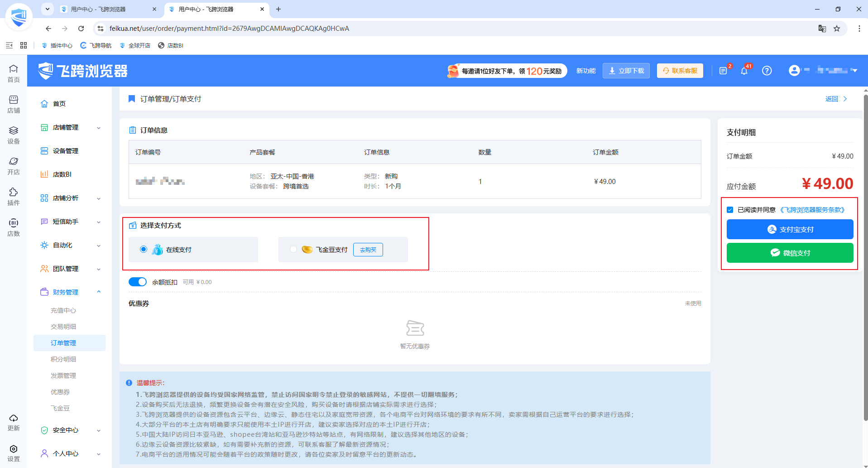This screenshot has width=868, height=468.
Task: Select 订单管理 submenu item
Action: point(69,343)
